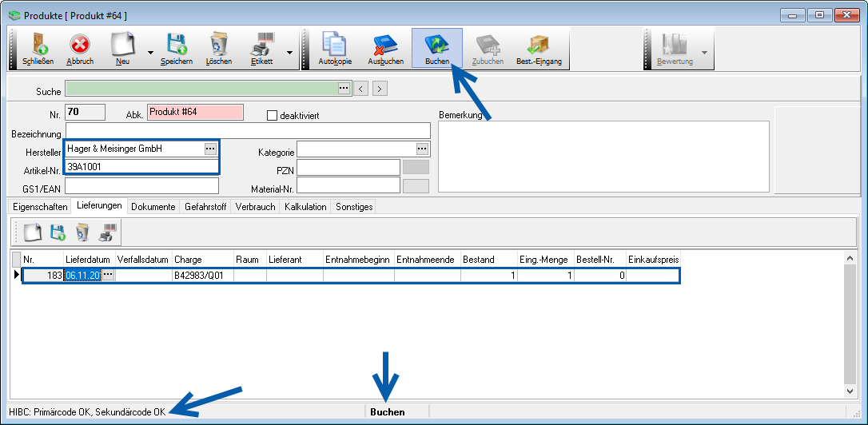Click the Buchen toolbar icon

tap(436, 49)
